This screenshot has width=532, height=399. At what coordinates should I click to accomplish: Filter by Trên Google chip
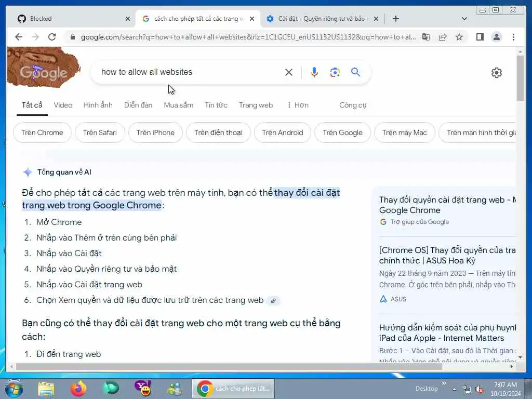click(342, 132)
